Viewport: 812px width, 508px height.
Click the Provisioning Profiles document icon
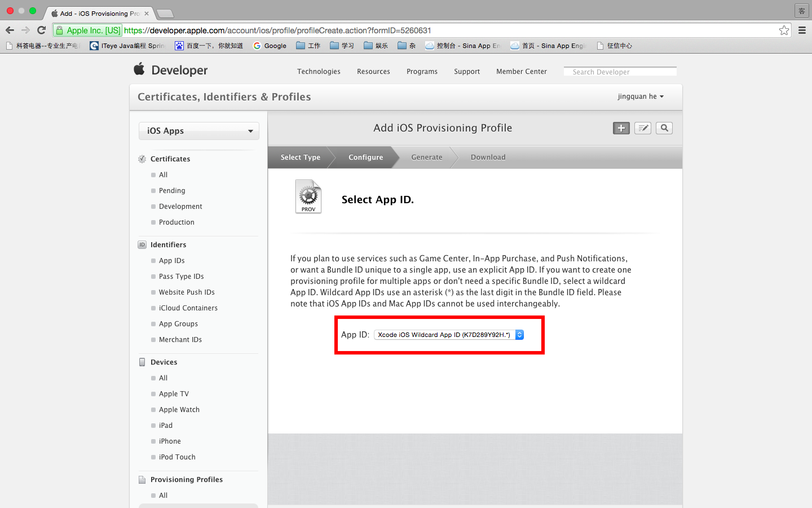(142, 480)
